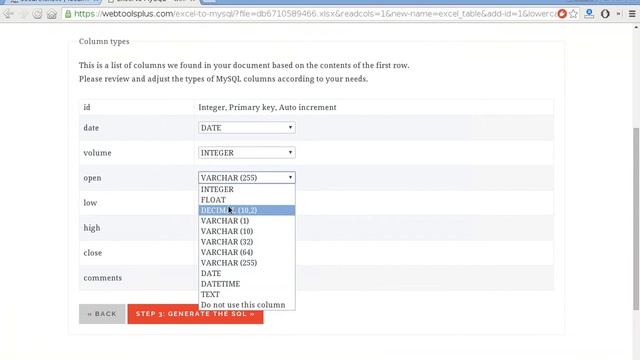Viewport: 640px width, 360px height.
Task: Open the browser hamburger menu
Action: pos(632,14)
